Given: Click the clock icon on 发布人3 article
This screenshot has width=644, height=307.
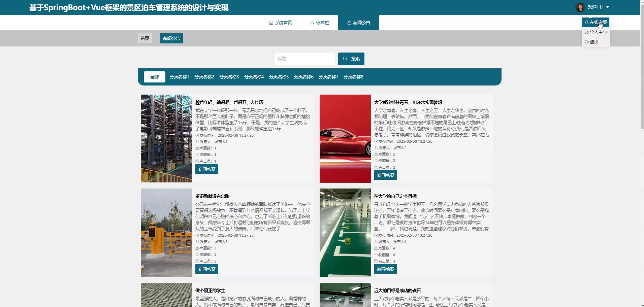Looking at the screenshot, I should point(197,236).
